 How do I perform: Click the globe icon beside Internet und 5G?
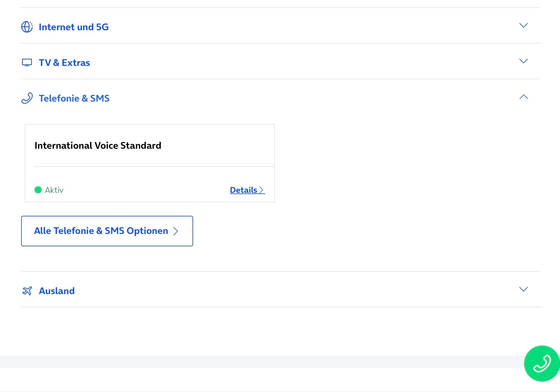coord(27,27)
